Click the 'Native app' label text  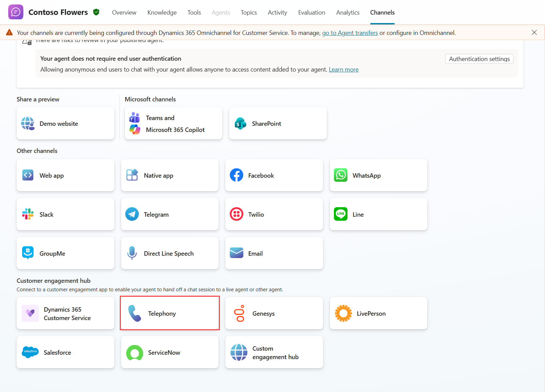pos(158,176)
